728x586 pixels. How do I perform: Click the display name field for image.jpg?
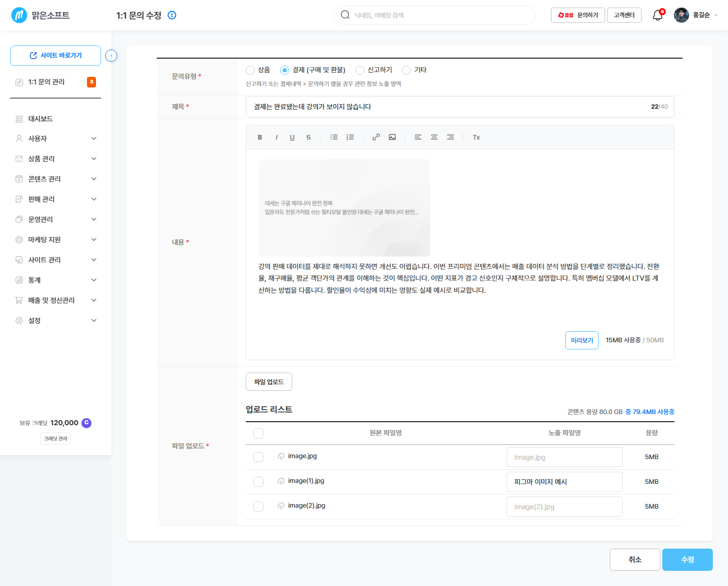[x=565, y=457]
